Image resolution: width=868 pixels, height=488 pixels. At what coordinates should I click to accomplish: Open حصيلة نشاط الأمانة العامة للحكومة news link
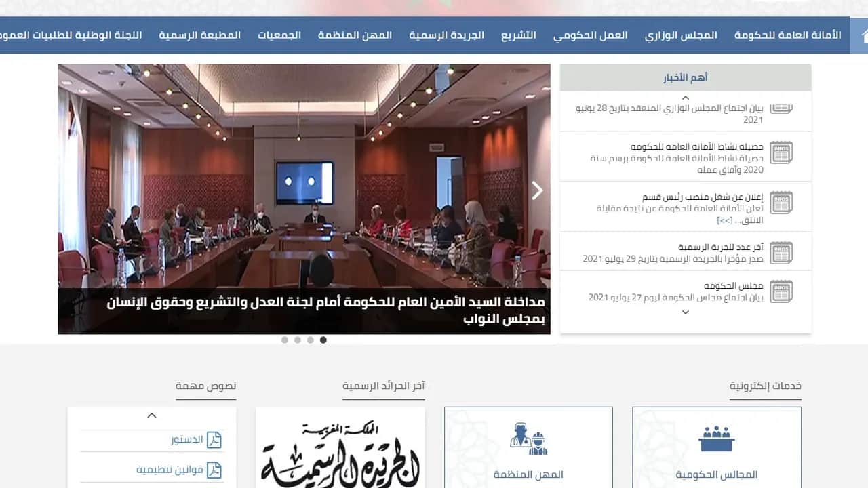pos(696,146)
